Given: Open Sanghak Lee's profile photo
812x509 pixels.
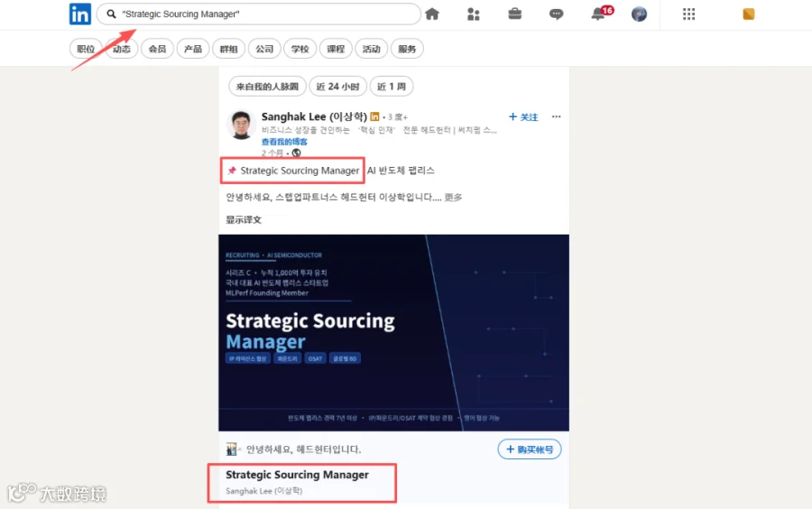Looking at the screenshot, I should coord(241,125).
